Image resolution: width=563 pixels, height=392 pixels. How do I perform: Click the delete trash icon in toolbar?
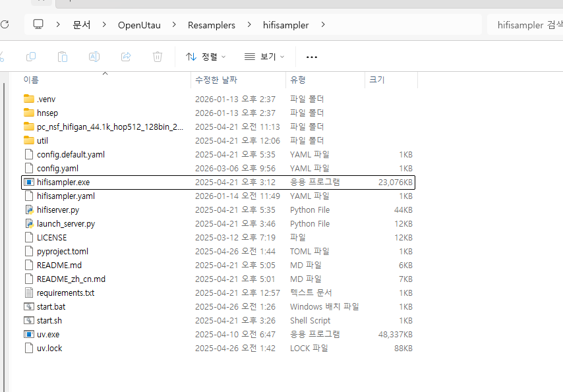point(158,57)
